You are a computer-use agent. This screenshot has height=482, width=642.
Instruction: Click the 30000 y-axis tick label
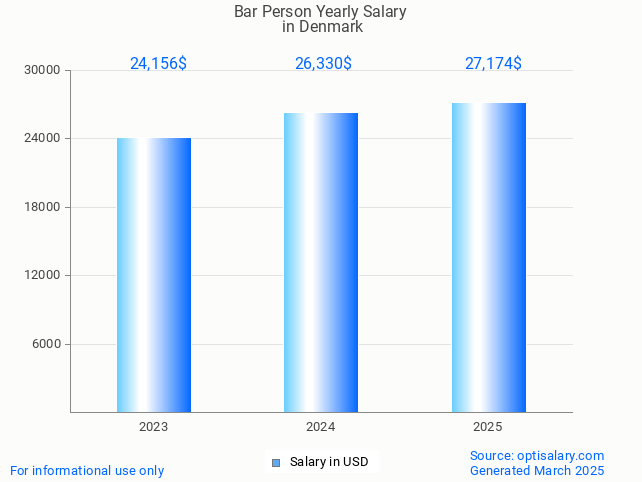[x=43, y=70]
